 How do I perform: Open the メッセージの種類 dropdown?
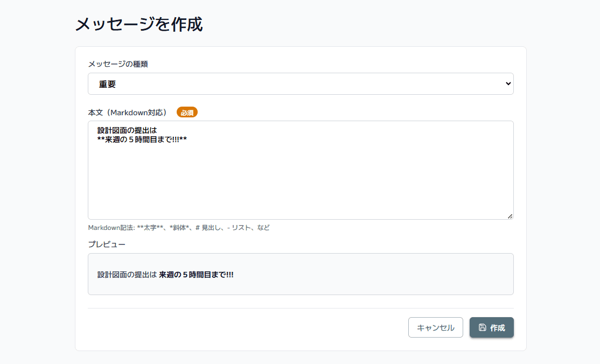tap(301, 84)
